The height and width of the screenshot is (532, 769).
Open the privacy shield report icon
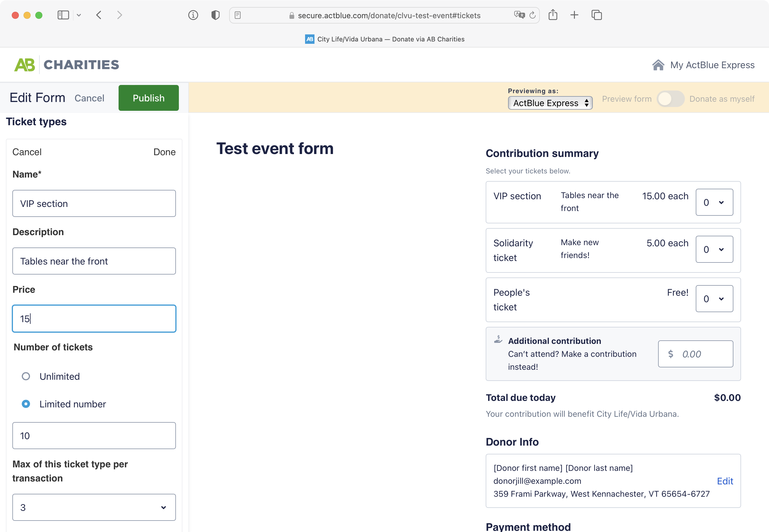click(216, 15)
